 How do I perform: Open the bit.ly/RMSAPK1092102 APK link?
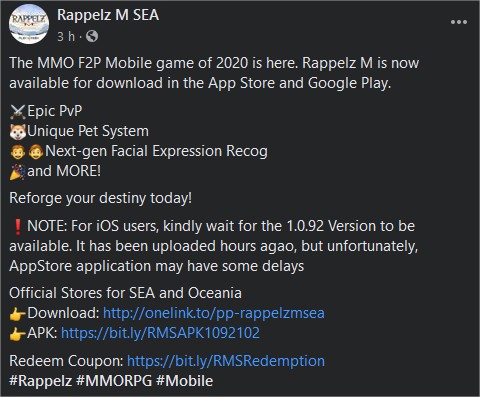click(x=160, y=333)
